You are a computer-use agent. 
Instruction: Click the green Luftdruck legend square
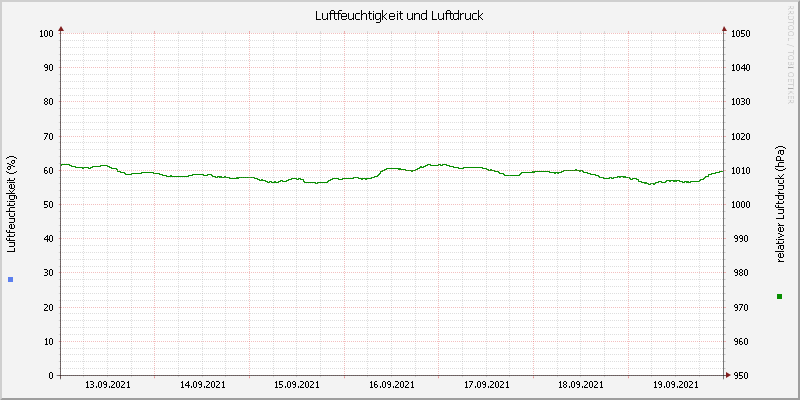(x=779, y=296)
